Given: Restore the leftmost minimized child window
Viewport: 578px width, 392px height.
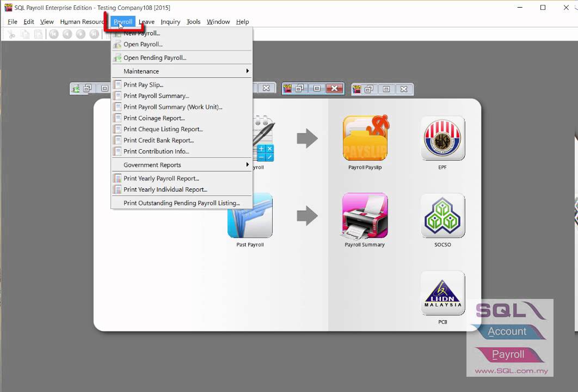Looking at the screenshot, I should tap(88, 89).
